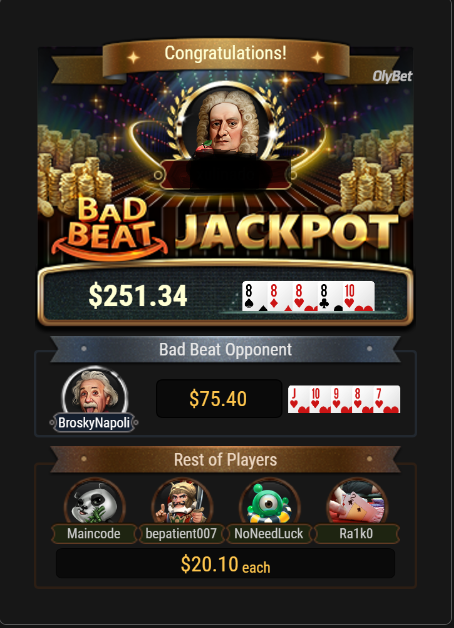Click the $251.34 jackpot amount
454x628 pixels.
point(138,296)
